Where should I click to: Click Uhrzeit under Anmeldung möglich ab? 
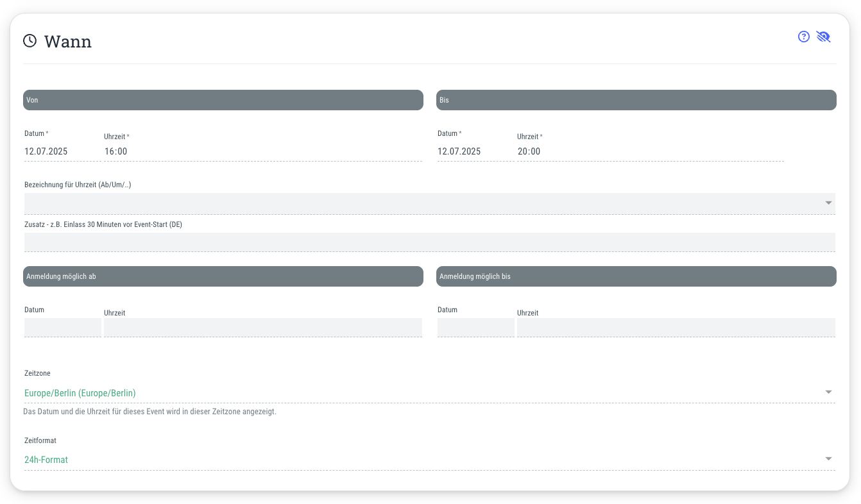(x=263, y=327)
